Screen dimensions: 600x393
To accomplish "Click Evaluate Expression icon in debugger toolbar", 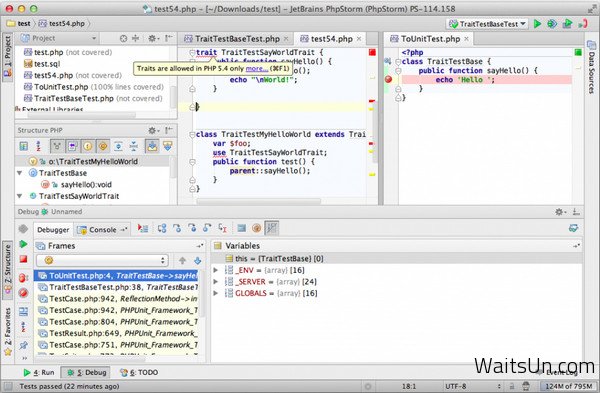I will point(241,228).
